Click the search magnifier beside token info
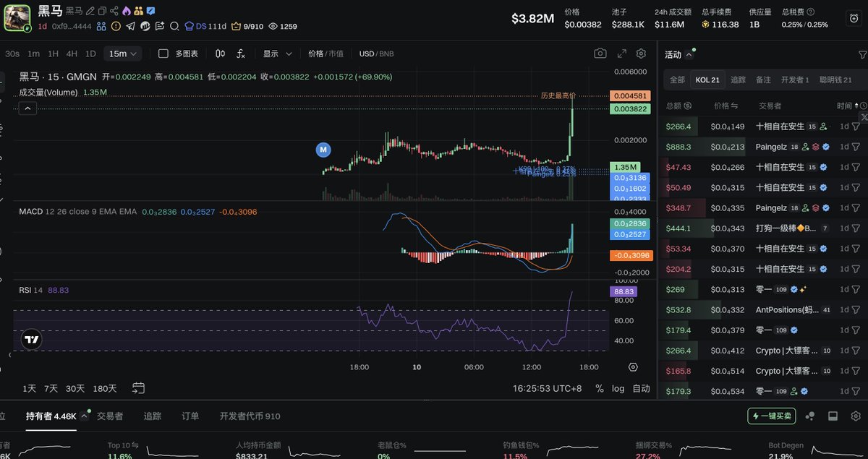 coord(175,26)
